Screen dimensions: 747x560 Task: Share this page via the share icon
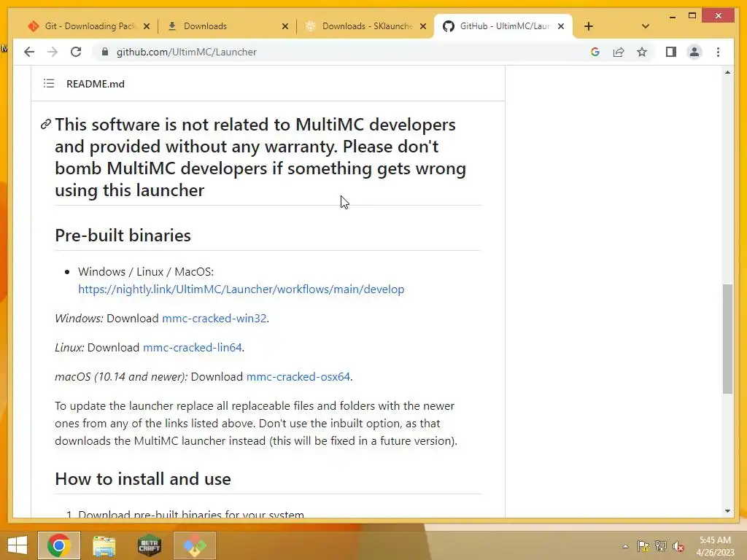click(619, 52)
